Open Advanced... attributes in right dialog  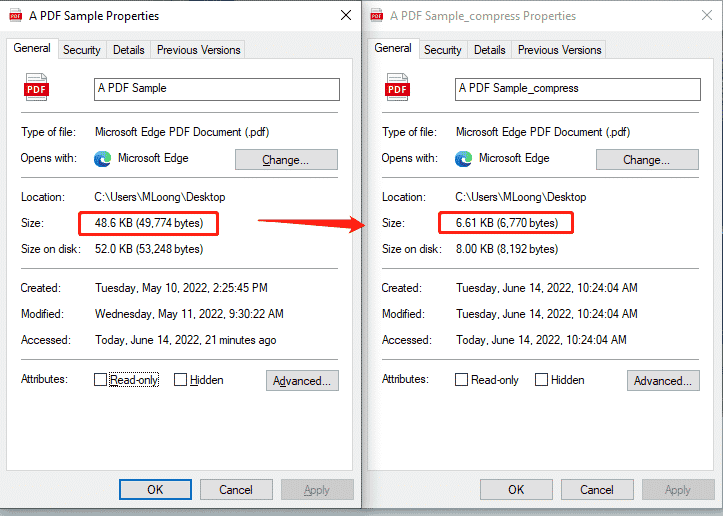point(663,380)
